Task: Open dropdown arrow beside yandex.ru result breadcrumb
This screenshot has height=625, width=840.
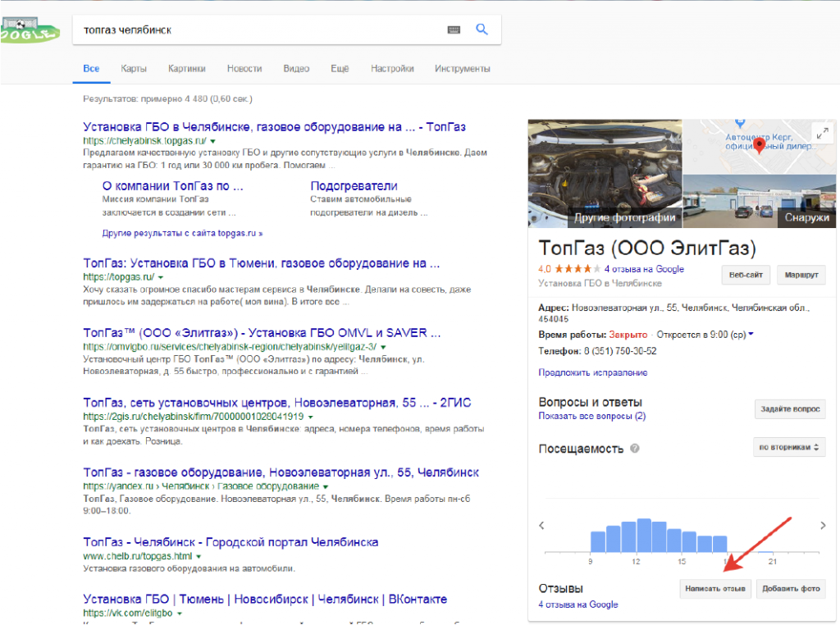Action: (325, 486)
